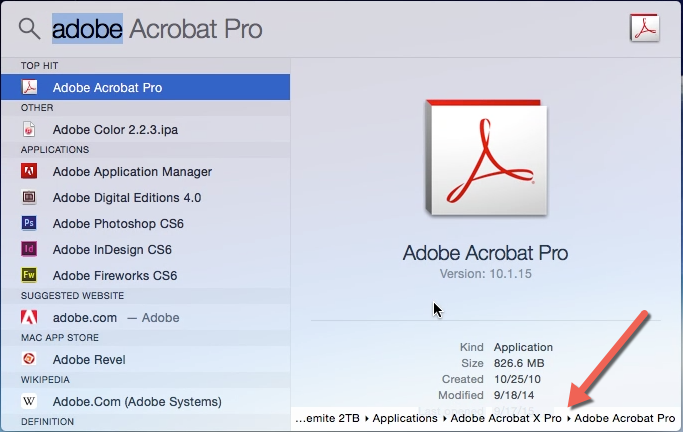Click the Acrobat icon in search bar
This screenshot has height=432, width=683.
[x=645, y=28]
